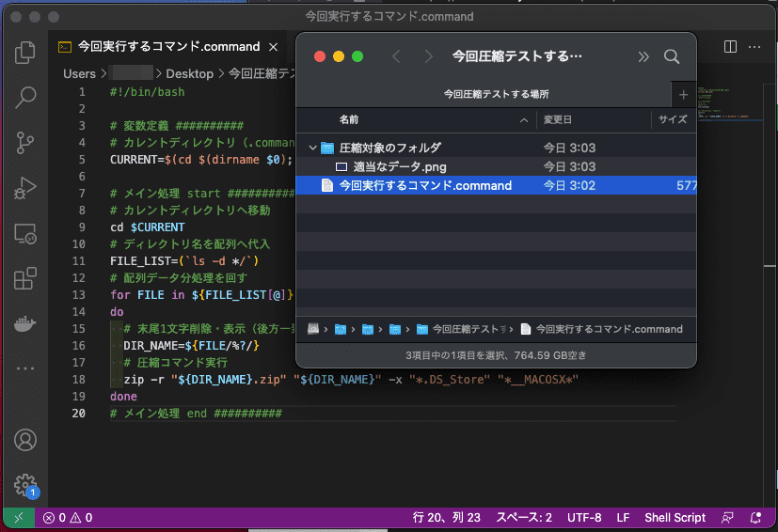Show errors and warnings in status bar
The width and height of the screenshot is (778, 532).
68,518
